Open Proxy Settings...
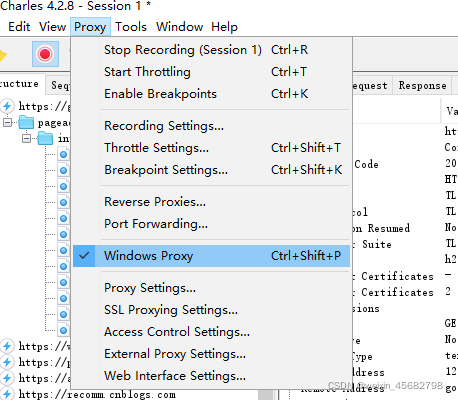 coord(211,288)
